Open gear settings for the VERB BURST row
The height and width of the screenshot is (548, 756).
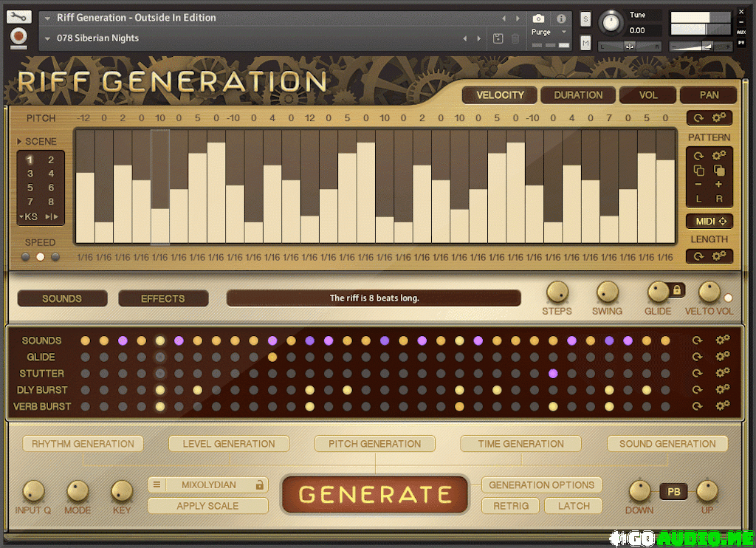pyautogui.click(x=722, y=405)
